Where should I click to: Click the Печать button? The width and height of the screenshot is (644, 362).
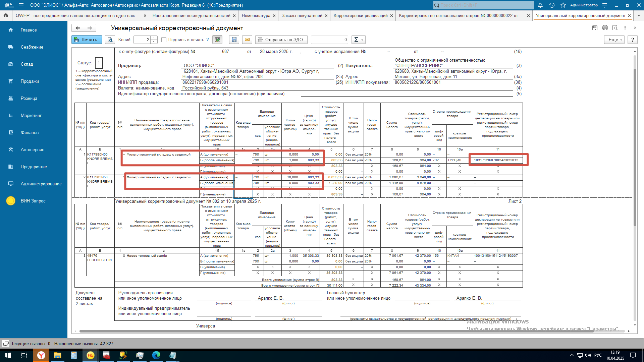tap(87, 40)
